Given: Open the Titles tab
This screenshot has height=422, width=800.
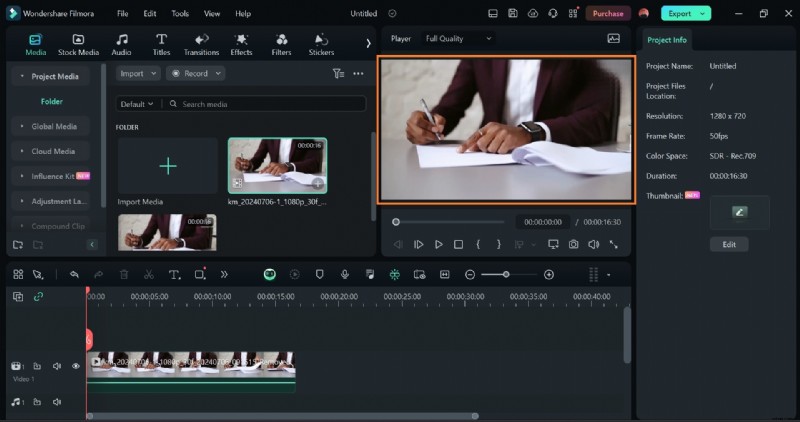Looking at the screenshot, I should [161, 45].
